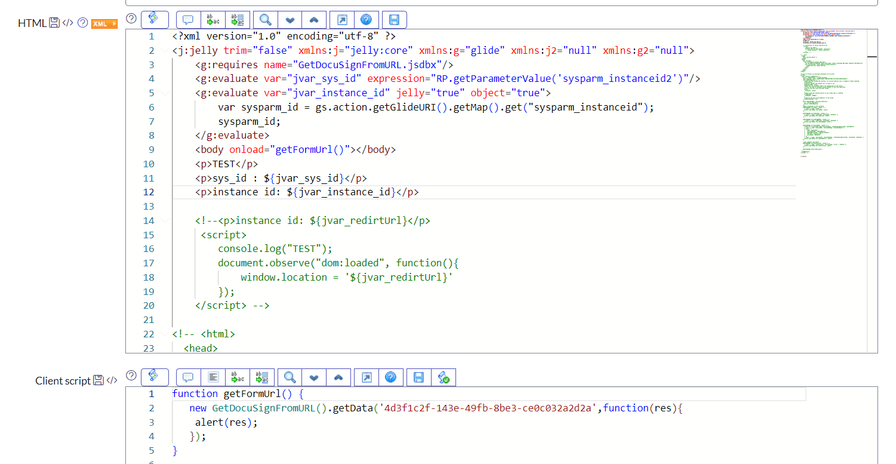Click the save icon beside HTML label

click(54, 23)
